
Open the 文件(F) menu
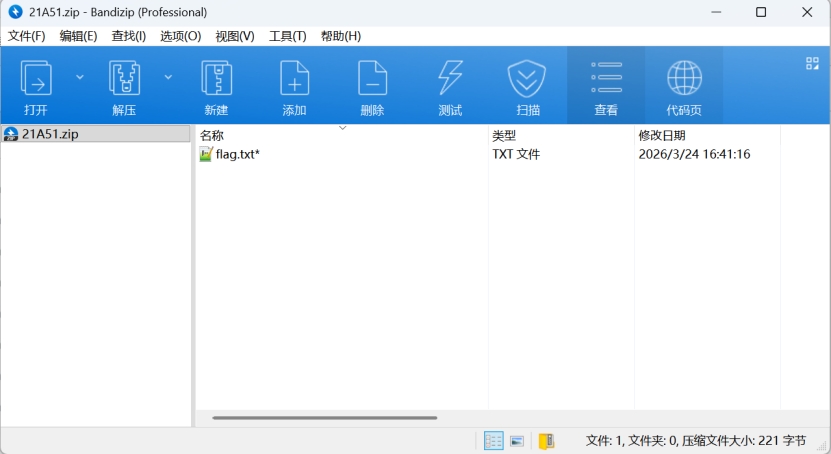tap(26, 36)
